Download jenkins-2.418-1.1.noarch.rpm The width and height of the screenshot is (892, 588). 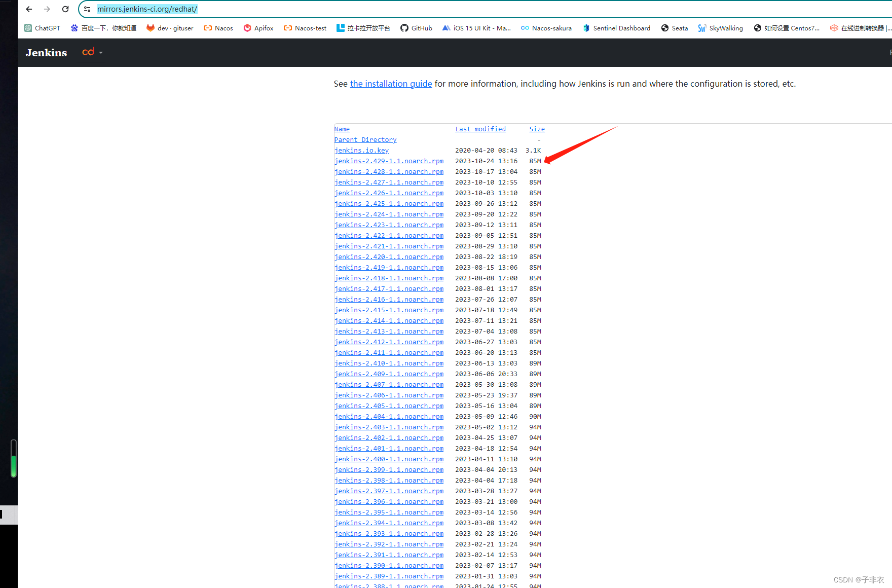point(389,278)
